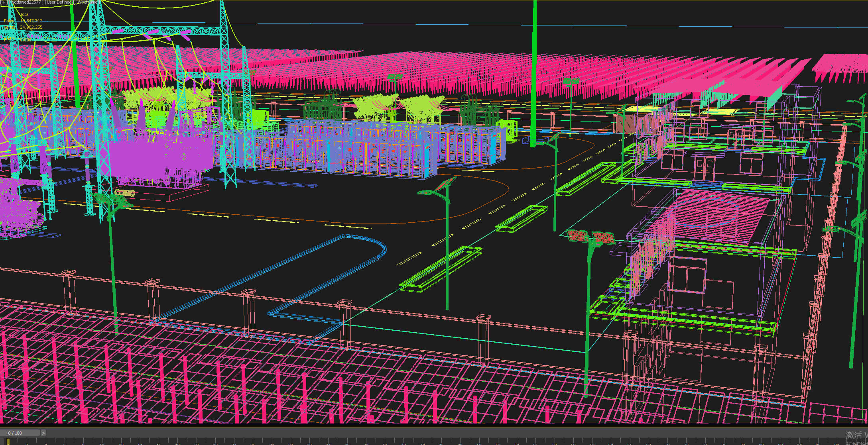868x445 pixels.
Task: Select the Verts count 24,902,255
Action: coord(31,27)
